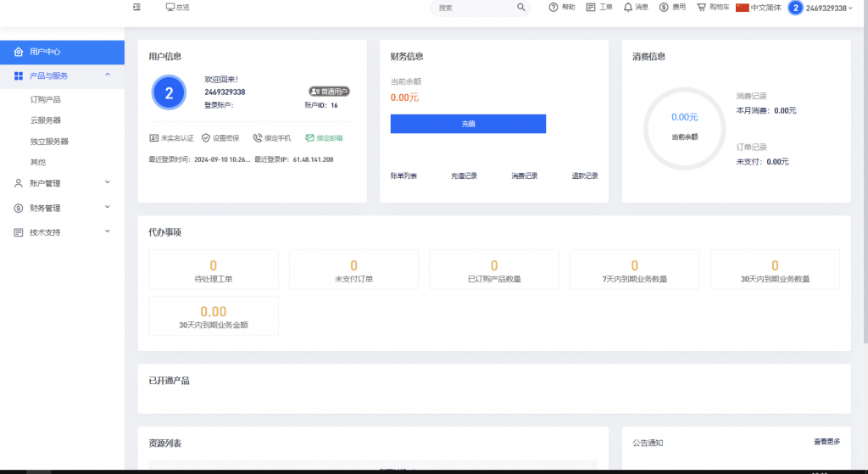The width and height of the screenshot is (868, 474).
Task: Open the 退款记录 link
Action: pyautogui.click(x=585, y=176)
